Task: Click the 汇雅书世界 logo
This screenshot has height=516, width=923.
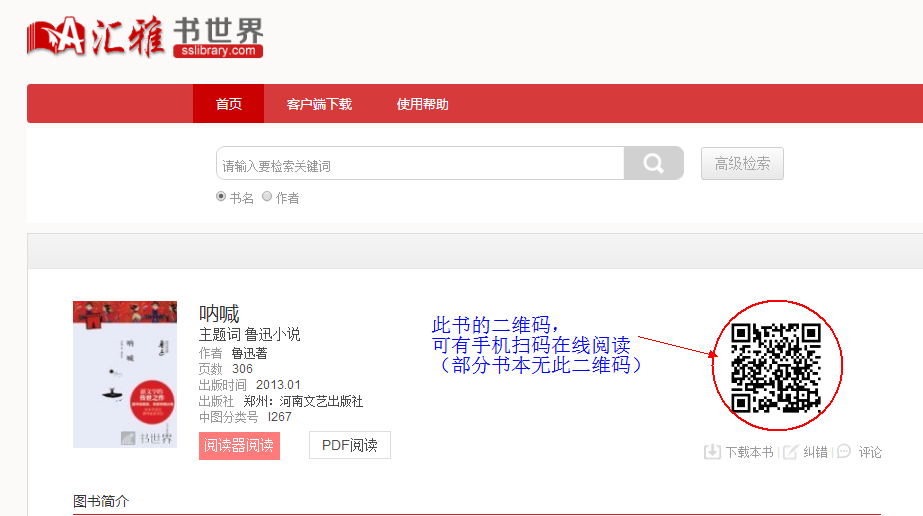Action: coord(145,34)
